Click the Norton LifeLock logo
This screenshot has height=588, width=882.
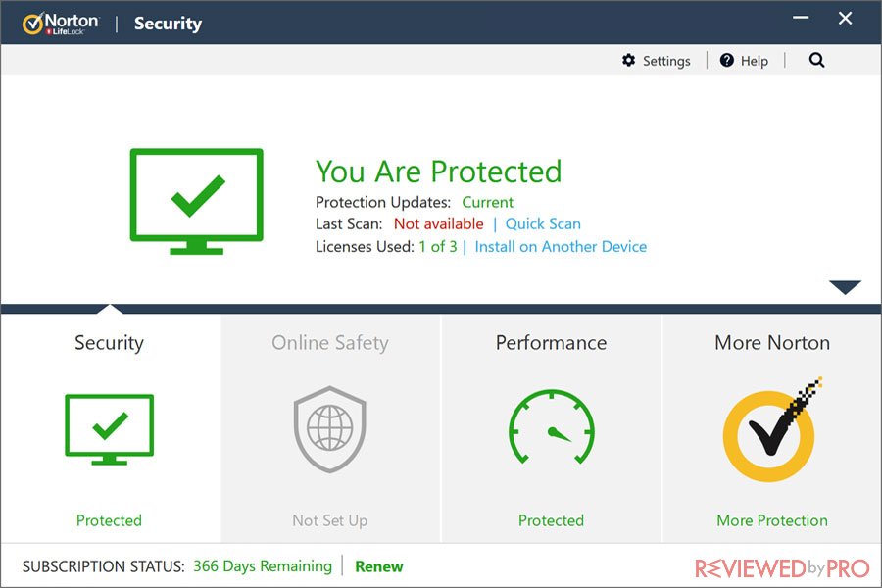click(61, 24)
